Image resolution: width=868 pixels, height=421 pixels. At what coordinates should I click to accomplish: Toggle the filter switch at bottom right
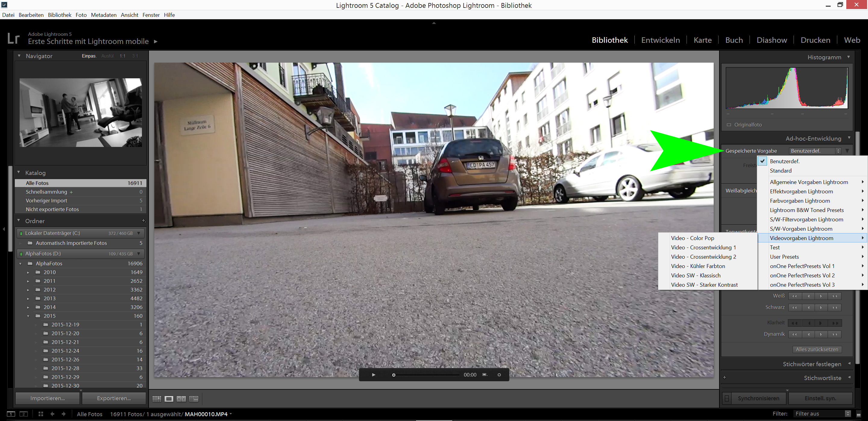pyautogui.click(x=858, y=414)
